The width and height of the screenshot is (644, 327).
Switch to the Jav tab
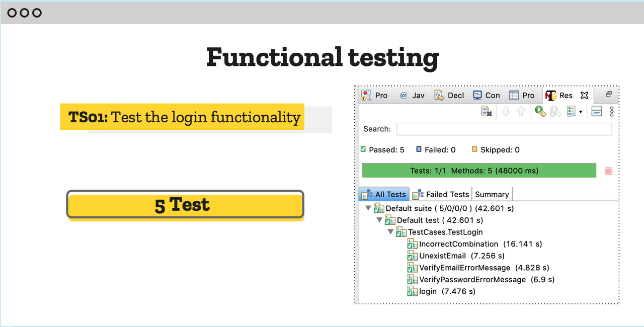(x=412, y=95)
